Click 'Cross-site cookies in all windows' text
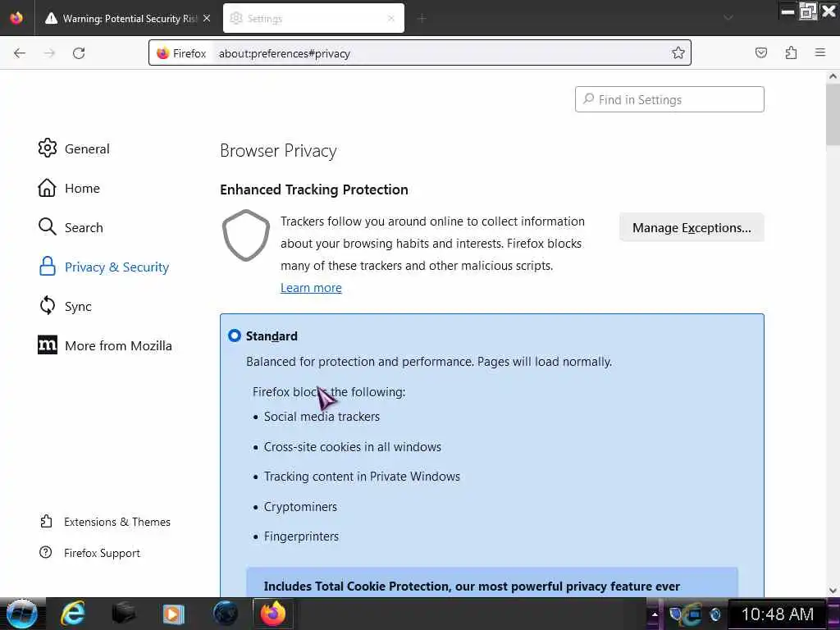 click(353, 447)
